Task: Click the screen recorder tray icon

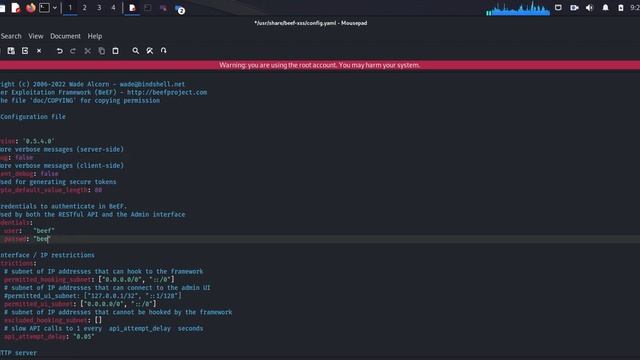Action: [x=574, y=8]
